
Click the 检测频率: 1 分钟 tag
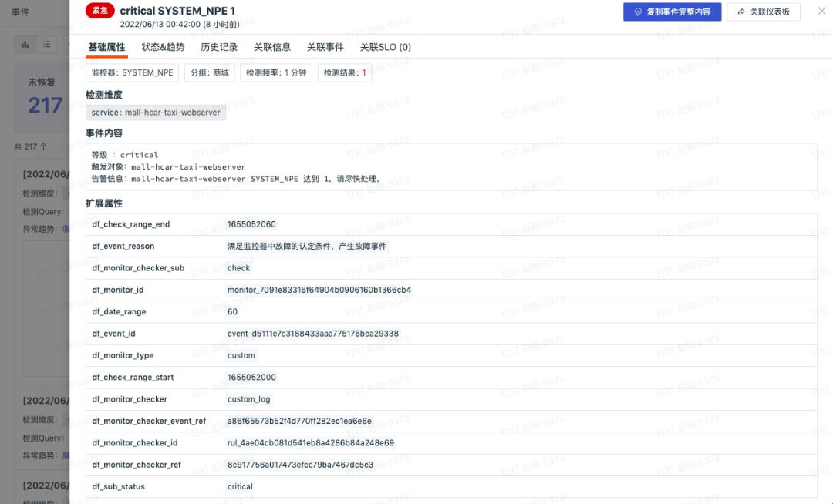[x=275, y=72]
